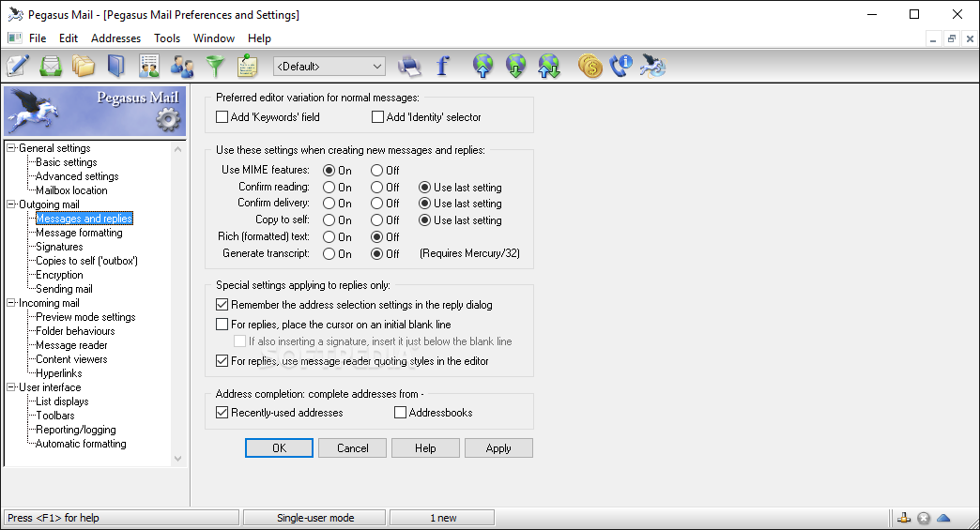Send queued mail with the up-arrow globe
980x530 pixels.
[483, 66]
